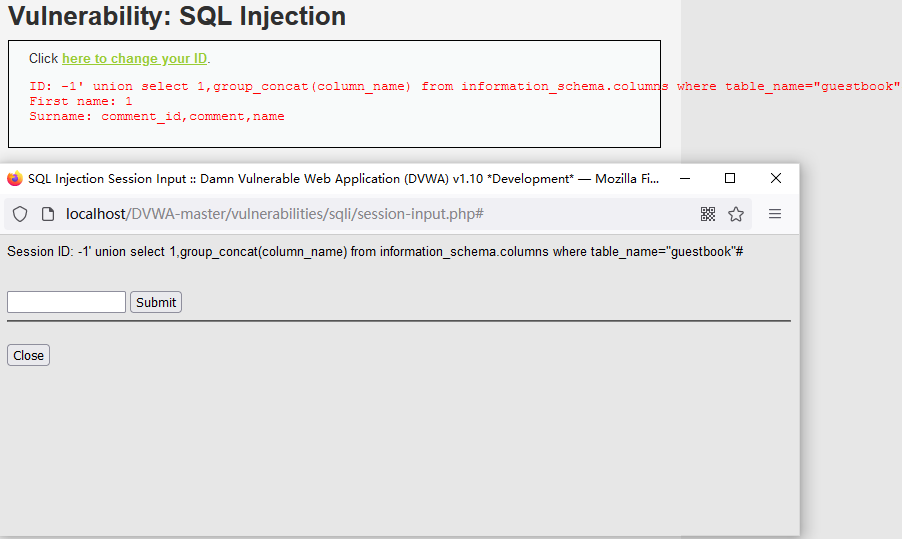This screenshot has width=902, height=539.
Task: Open the 'here to change your ID' link
Action: click(x=135, y=59)
